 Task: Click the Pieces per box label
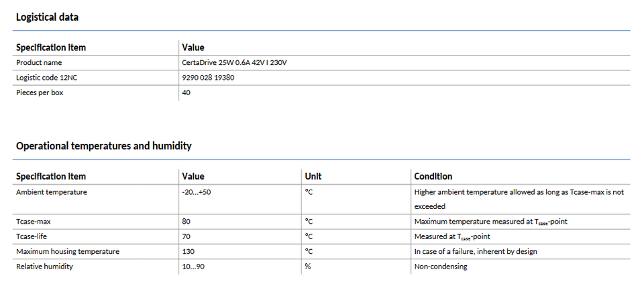point(40,92)
